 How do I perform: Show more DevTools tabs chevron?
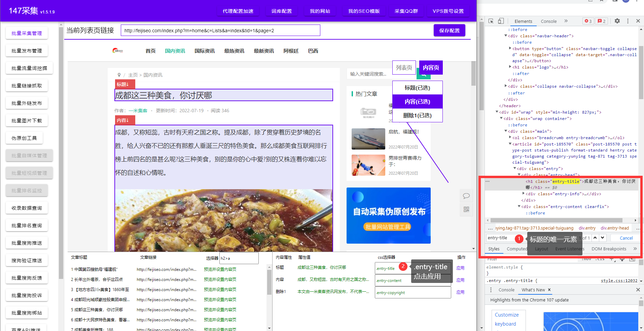566,21
